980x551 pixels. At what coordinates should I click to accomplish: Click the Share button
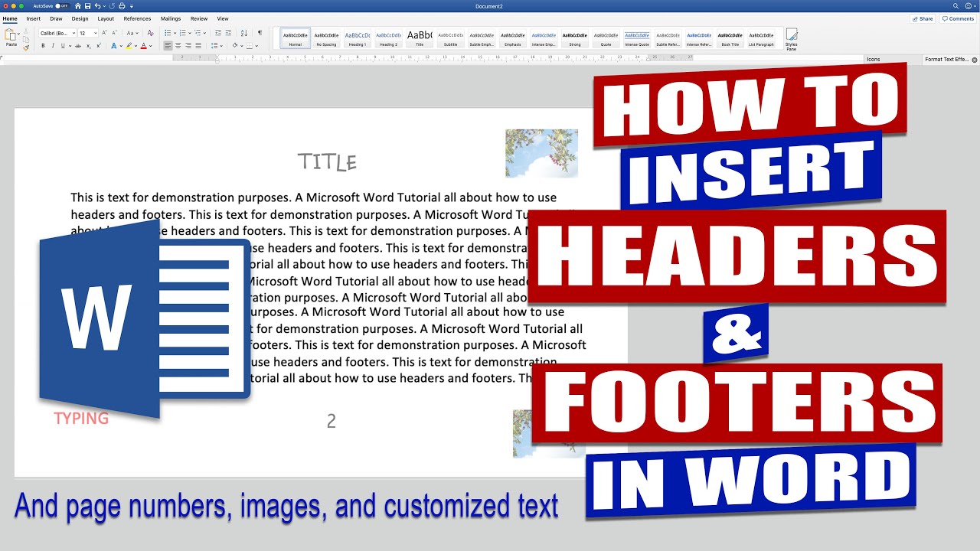coord(923,18)
